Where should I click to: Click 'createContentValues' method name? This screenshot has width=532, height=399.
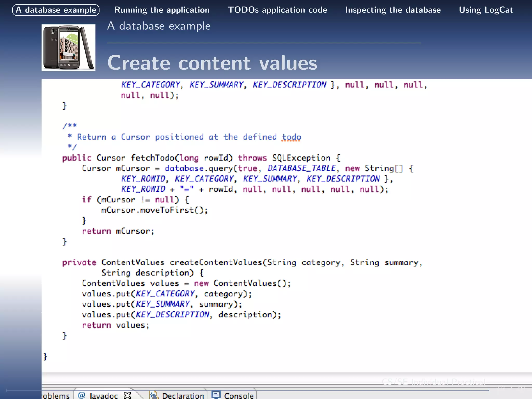216,262
